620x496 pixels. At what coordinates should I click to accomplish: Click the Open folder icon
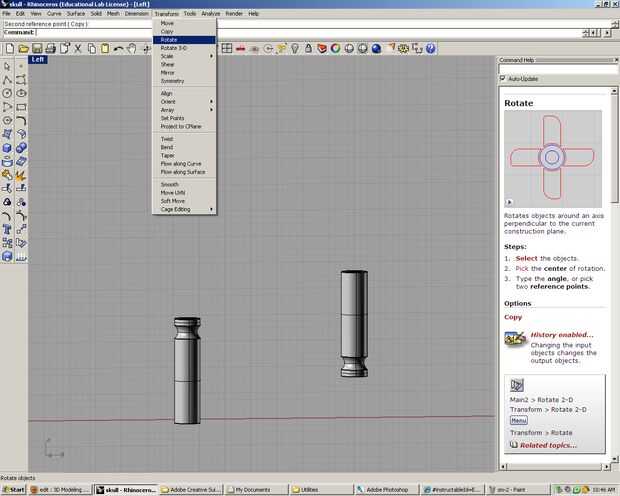coord(23,48)
